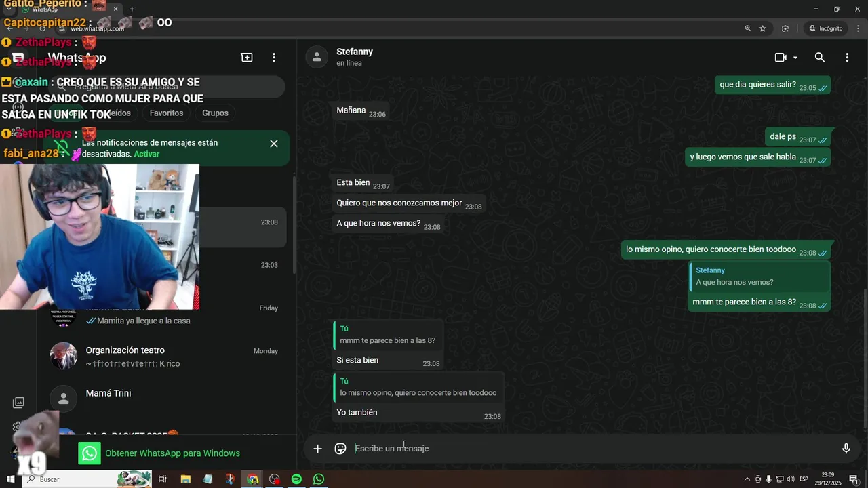
Task: Open the volume control in system tray
Action: (x=790, y=479)
